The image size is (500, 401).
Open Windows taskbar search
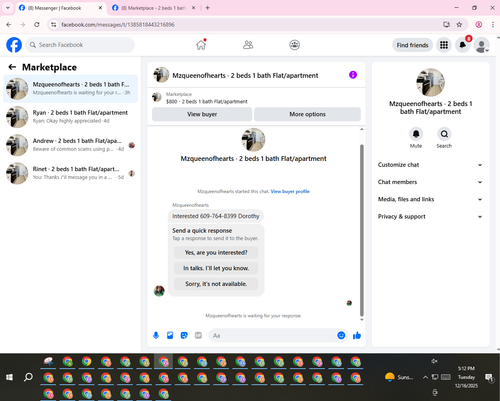[x=28, y=377]
